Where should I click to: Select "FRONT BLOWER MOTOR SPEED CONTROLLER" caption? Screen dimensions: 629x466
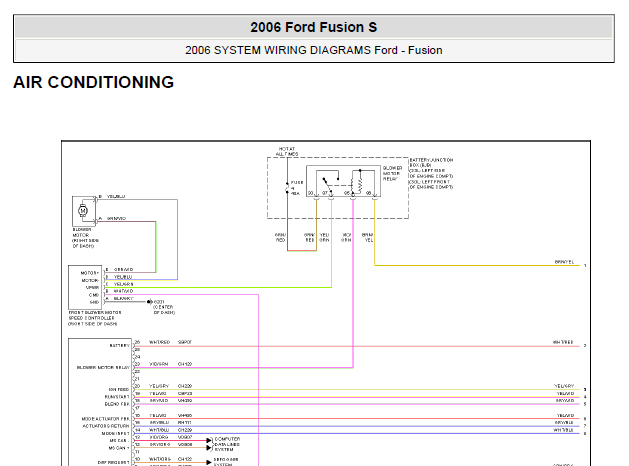[x=95, y=318]
